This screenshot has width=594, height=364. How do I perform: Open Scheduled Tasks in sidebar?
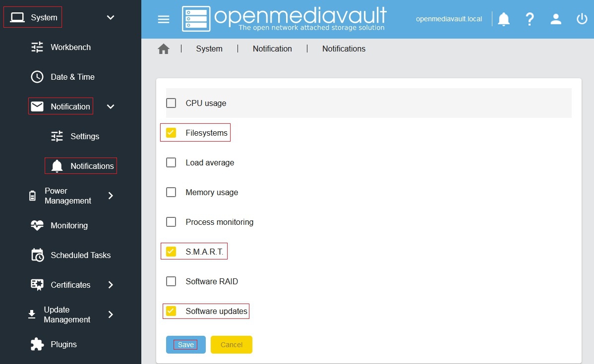80,255
